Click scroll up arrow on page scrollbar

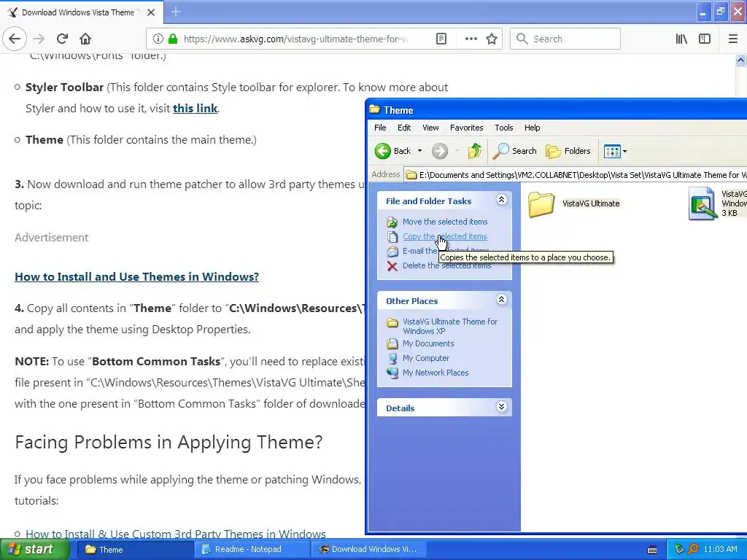[x=740, y=60]
